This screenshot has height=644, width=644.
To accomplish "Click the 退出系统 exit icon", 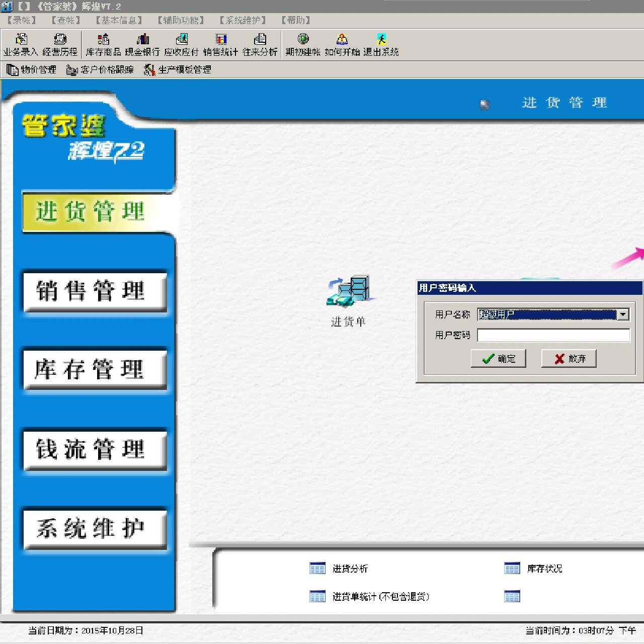I will click(x=381, y=40).
